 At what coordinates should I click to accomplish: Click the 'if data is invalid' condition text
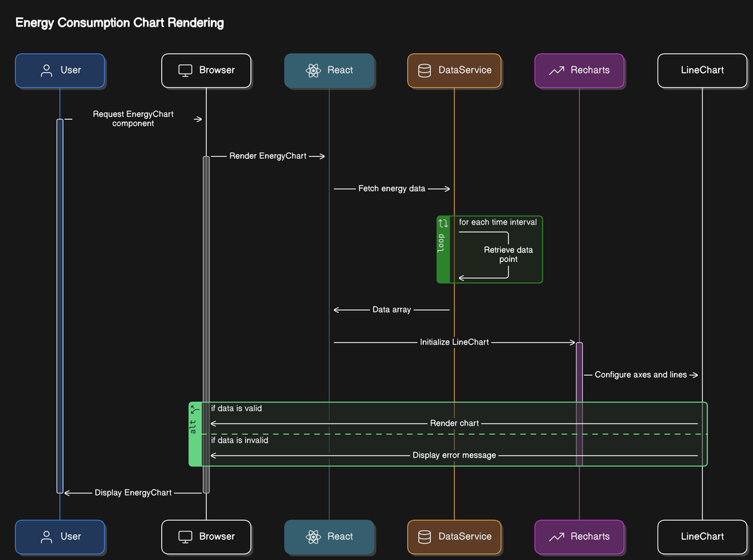(240, 440)
